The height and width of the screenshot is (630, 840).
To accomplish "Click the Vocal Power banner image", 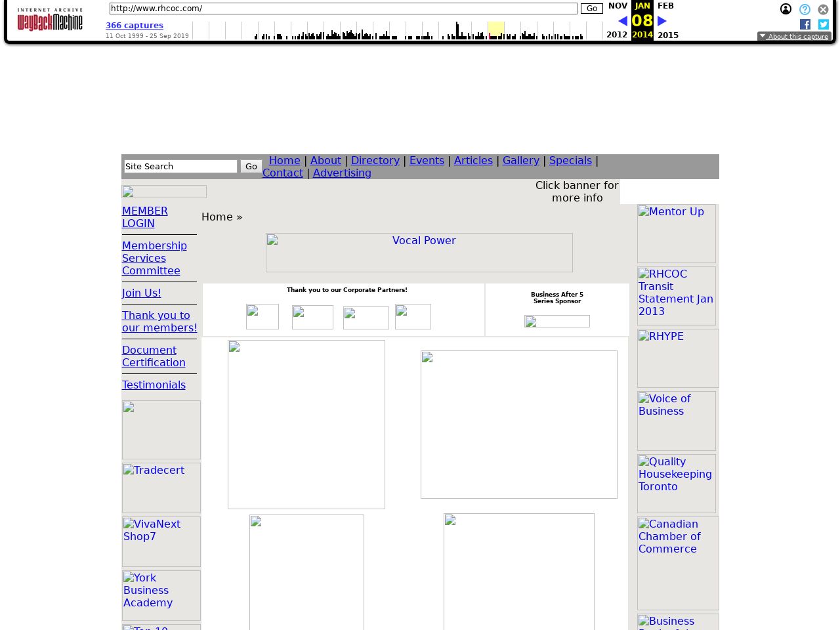I will pos(419,252).
